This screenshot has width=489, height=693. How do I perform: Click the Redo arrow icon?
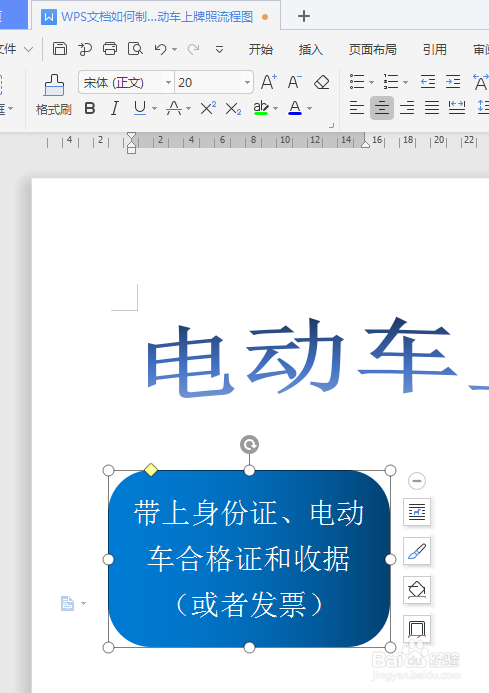coord(193,49)
